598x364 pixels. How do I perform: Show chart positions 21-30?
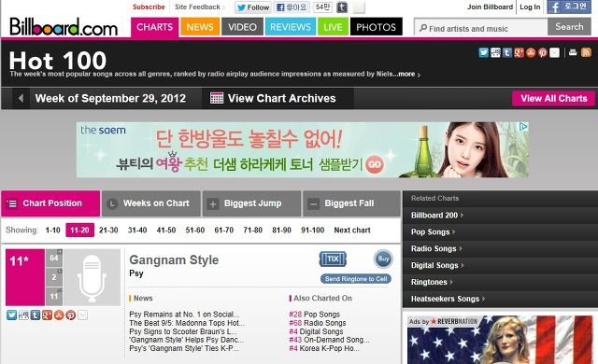pyautogui.click(x=108, y=230)
